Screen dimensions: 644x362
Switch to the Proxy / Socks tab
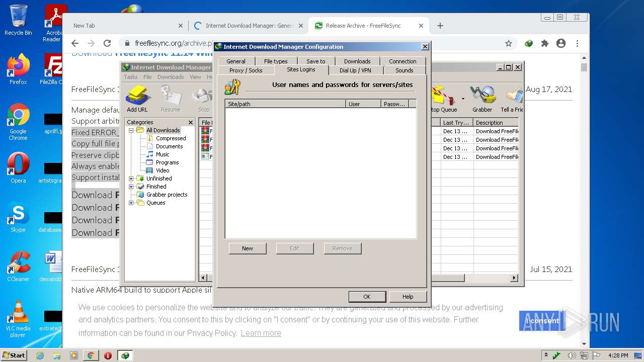pos(246,70)
